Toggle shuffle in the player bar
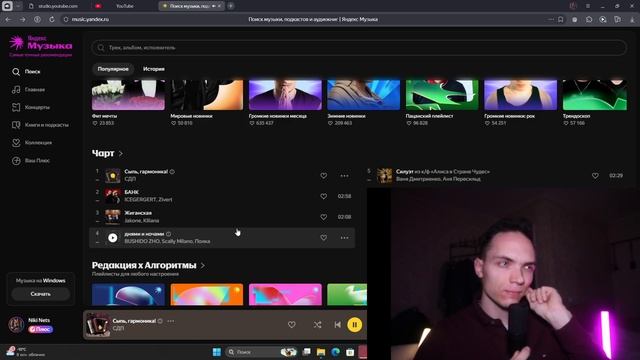Viewport: 640px width, 360px height. (x=318, y=325)
